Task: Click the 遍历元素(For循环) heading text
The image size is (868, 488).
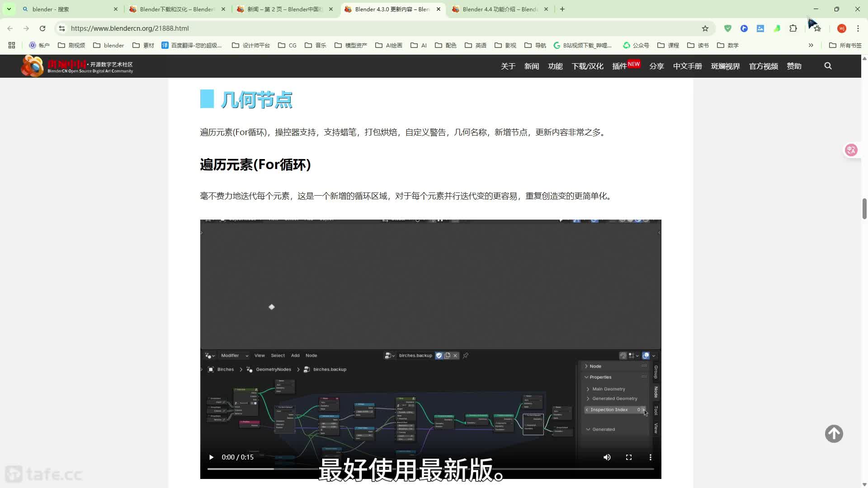Action: pyautogui.click(x=255, y=164)
